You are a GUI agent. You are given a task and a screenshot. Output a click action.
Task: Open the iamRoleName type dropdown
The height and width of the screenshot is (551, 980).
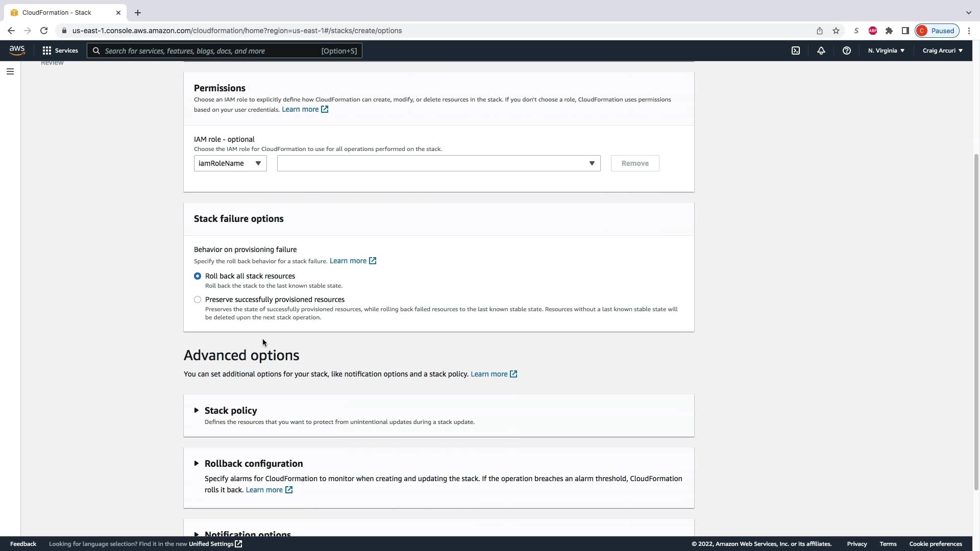[x=230, y=163]
